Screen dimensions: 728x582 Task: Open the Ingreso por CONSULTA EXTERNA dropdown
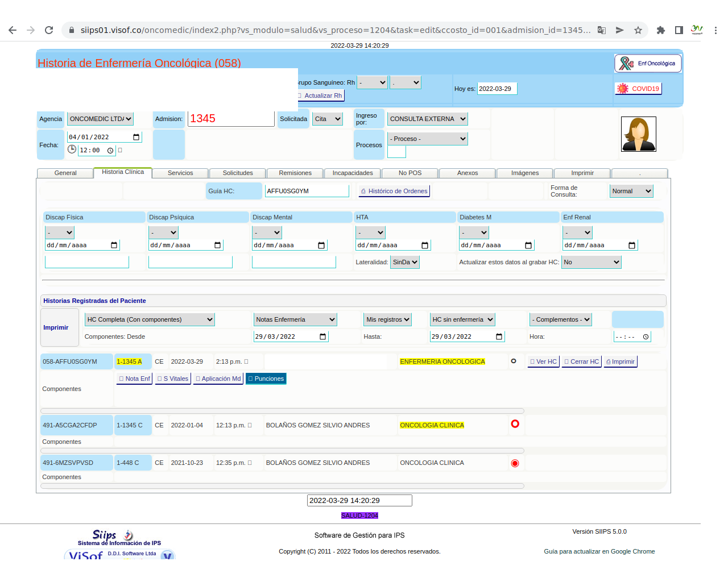[428, 119]
